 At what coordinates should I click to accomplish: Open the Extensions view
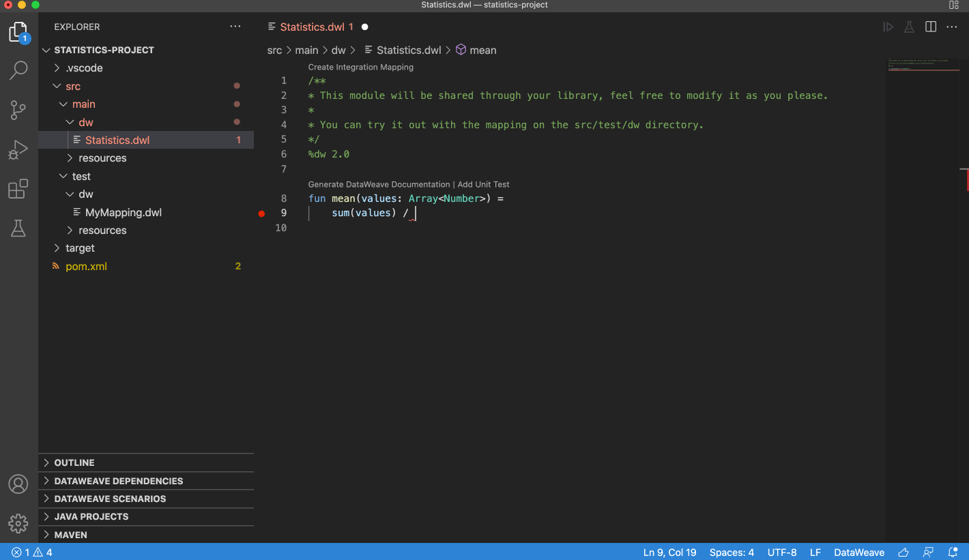(x=18, y=189)
